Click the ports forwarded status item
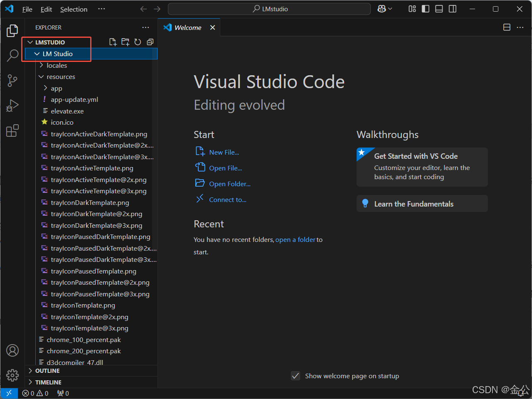Screen dimensions: 532x399 pos(63,393)
